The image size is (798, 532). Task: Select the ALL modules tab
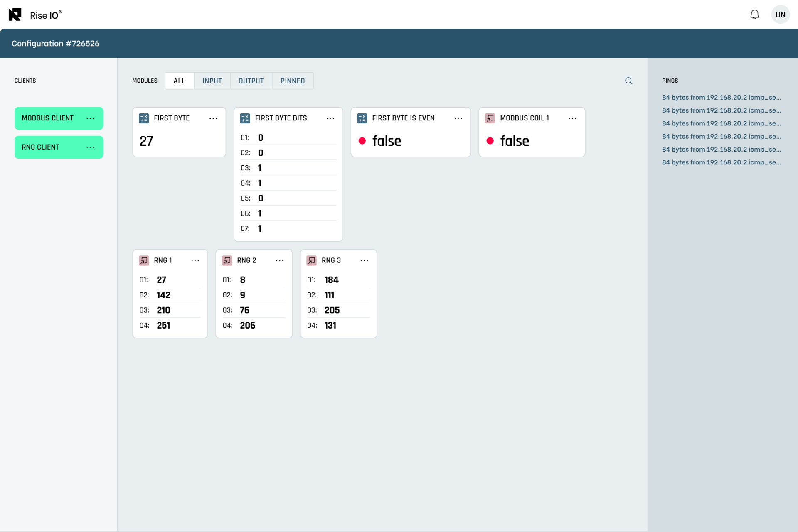pyautogui.click(x=179, y=81)
